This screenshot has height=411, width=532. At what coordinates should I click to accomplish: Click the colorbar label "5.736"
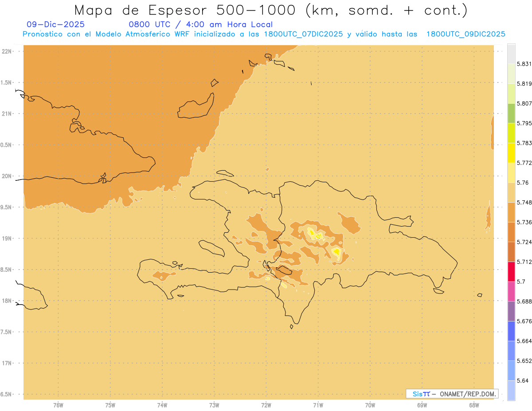(524, 222)
